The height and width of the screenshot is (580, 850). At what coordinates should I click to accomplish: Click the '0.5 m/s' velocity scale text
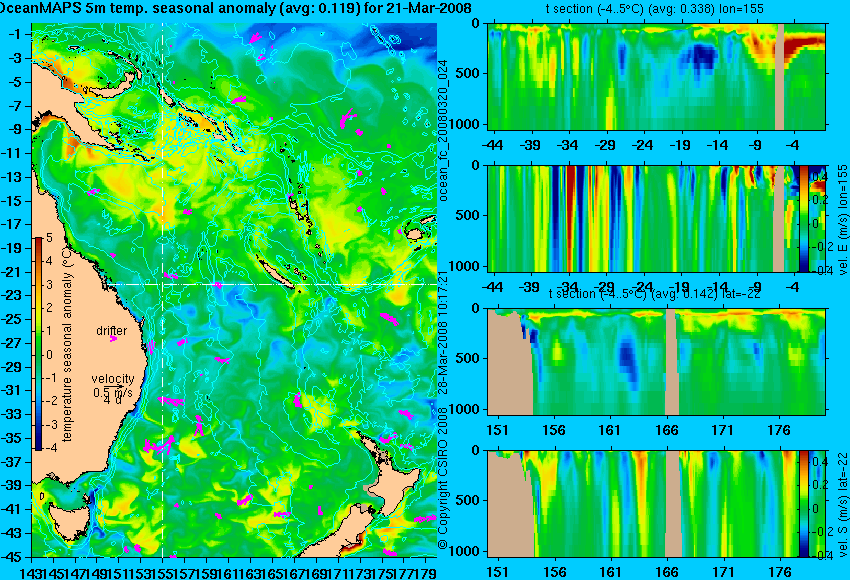[x=113, y=392]
